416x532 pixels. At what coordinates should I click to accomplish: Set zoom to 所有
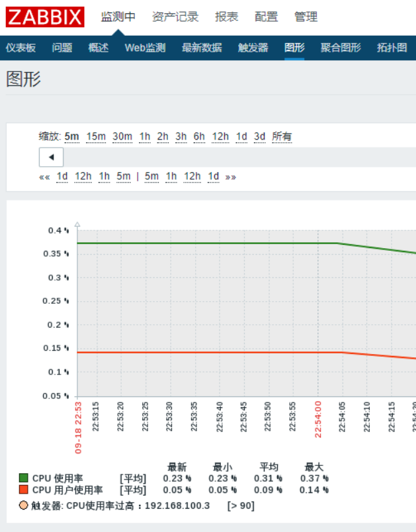pos(282,137)
